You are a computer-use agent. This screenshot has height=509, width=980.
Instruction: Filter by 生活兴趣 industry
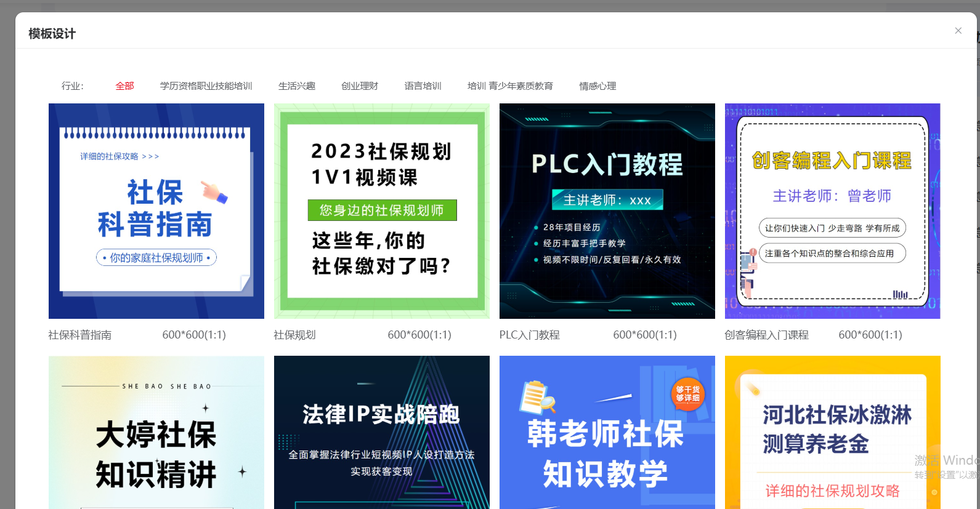pos(297,86)
